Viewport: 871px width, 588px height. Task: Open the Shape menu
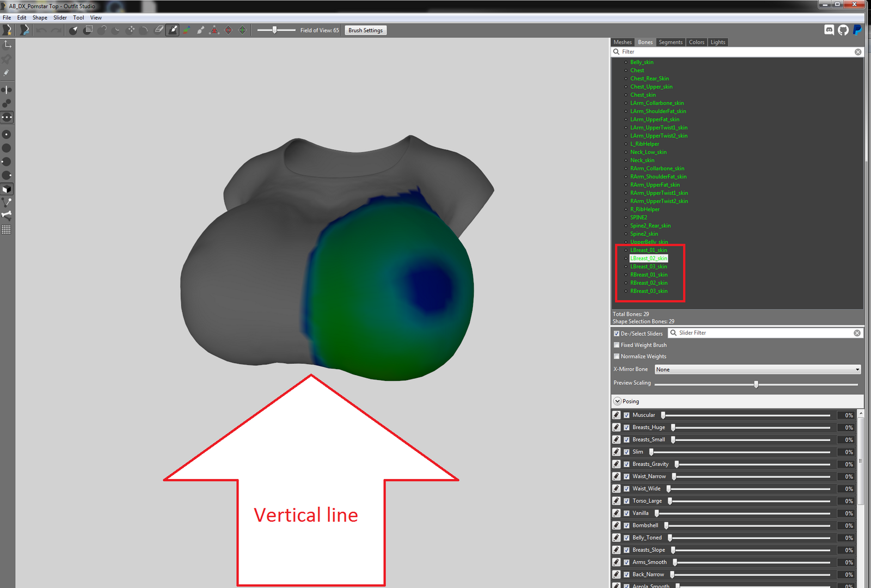[40, 17]
